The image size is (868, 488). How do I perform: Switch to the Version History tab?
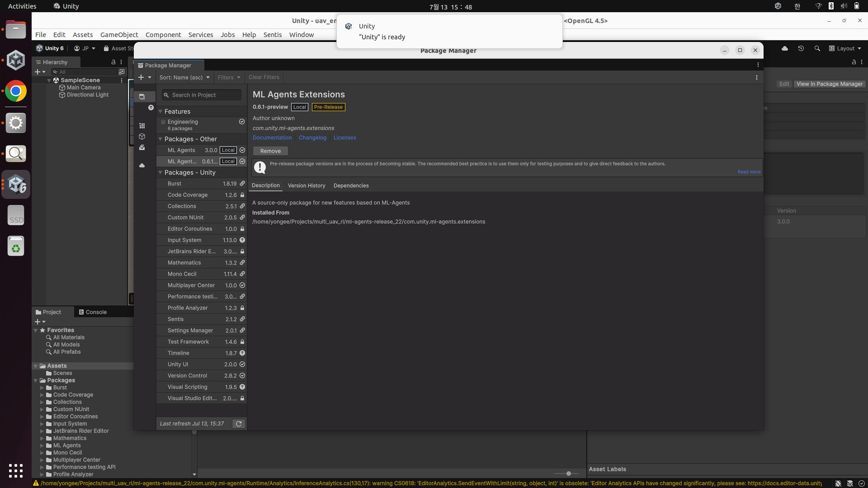pyautogui.click(x=307, y=186)
